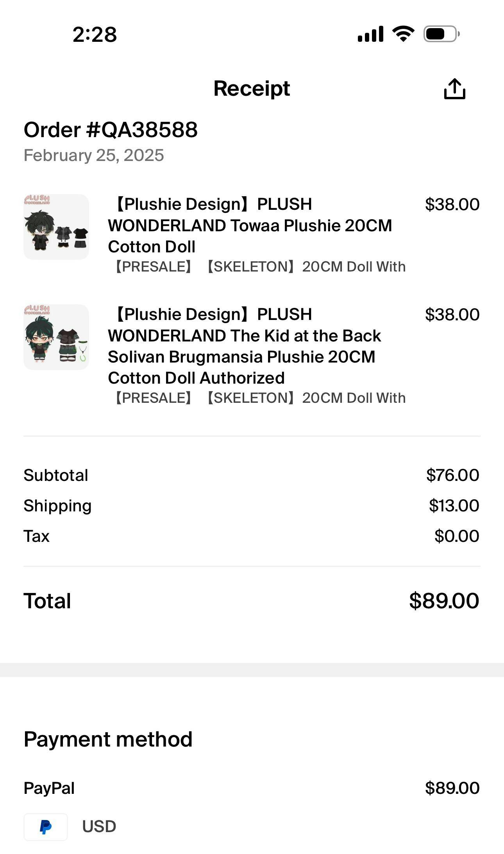504x854 pixels.
Task: Open the Towaa plushie thumbnail
Action: tap(56, 227)
